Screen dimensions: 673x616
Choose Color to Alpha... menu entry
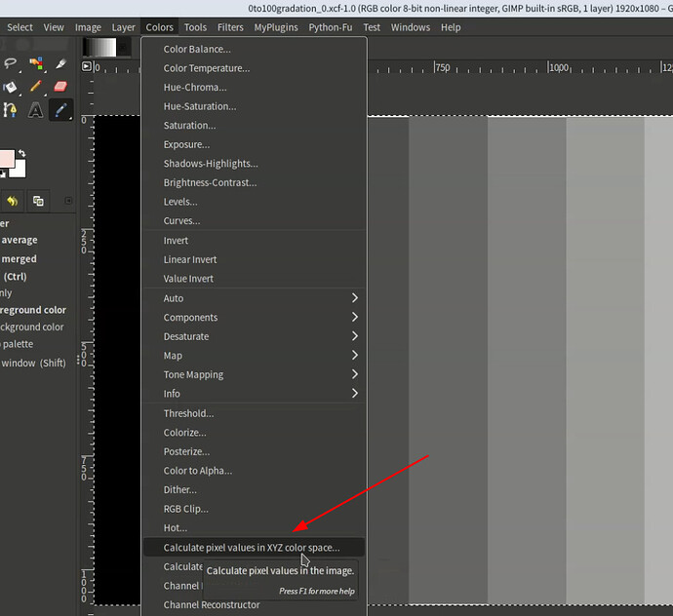coord(255,471)
